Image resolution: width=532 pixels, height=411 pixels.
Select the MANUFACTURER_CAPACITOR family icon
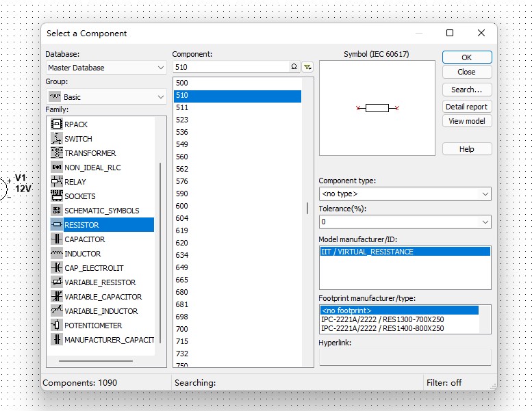tap(56, 339)
